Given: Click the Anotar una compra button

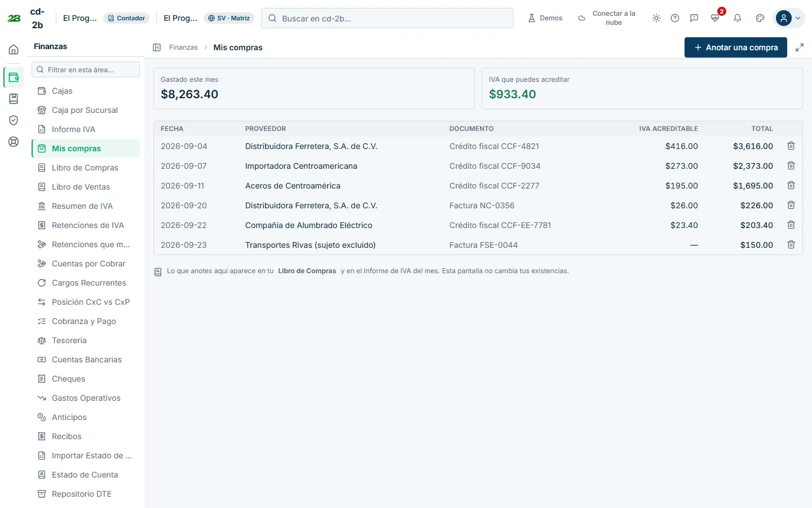Looking at the screenshot, I should pos(736,47).
